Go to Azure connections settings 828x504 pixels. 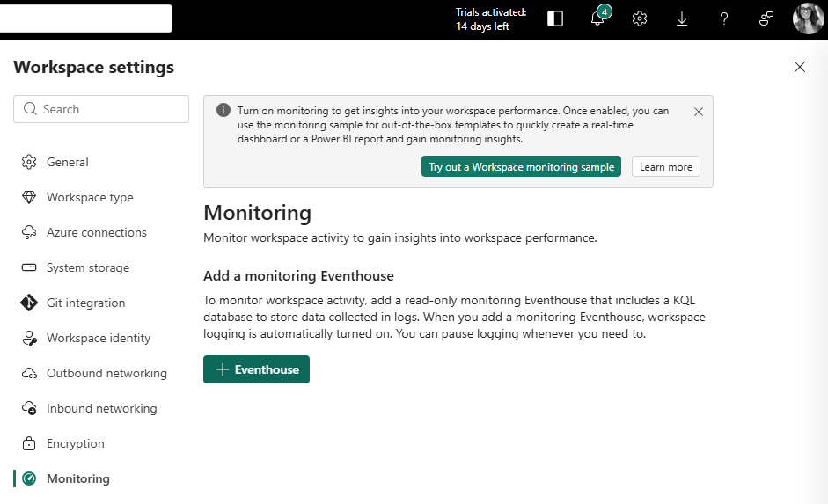96,232
